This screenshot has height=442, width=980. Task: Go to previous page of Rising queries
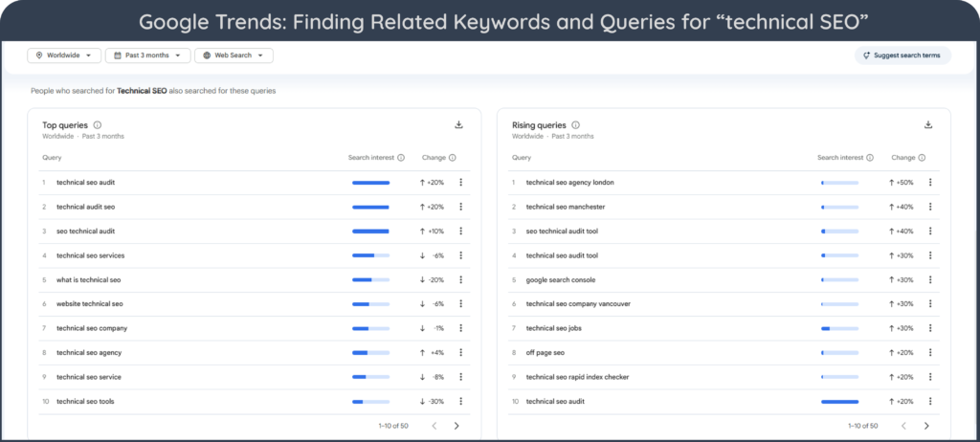903,426
